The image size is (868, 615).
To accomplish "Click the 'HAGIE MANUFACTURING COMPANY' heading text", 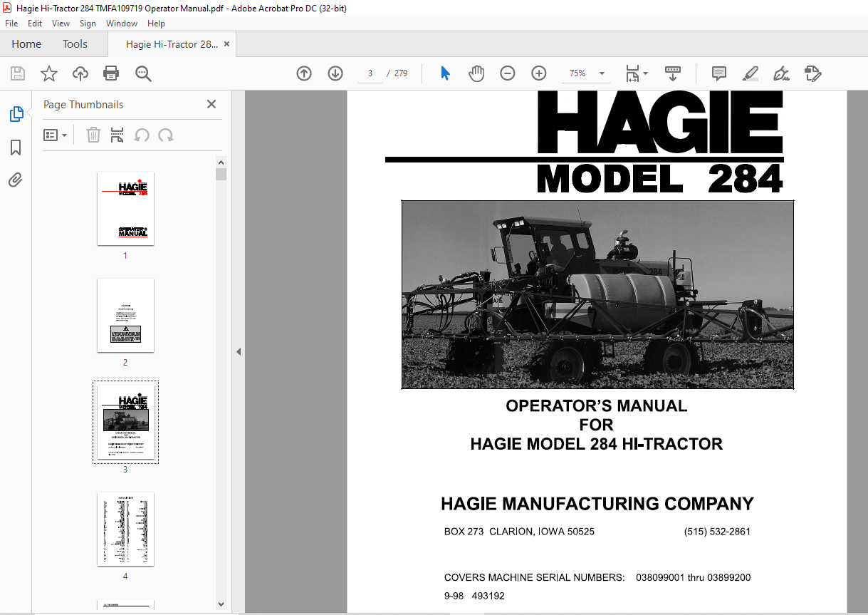I will click(597, 504).
